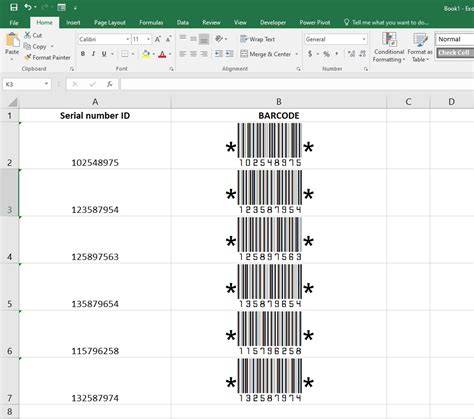Click the Undo arrow icon
474x419 pixels.
point(28,7)
